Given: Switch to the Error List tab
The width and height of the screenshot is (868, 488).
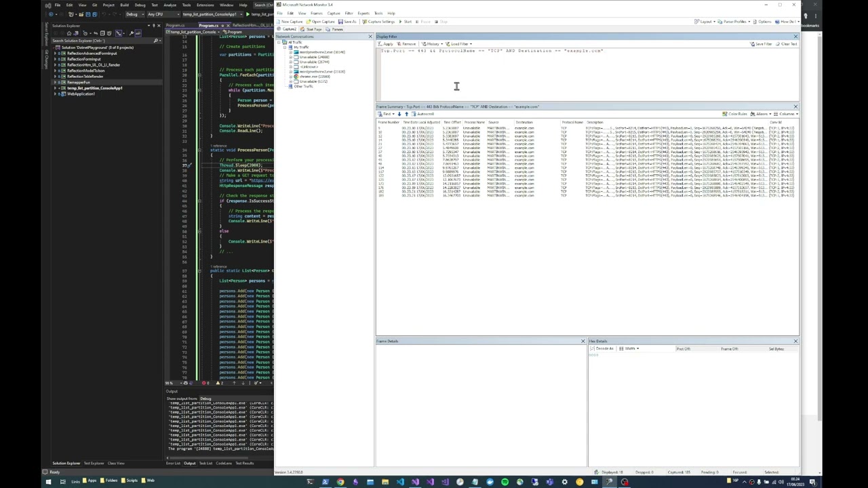Looking at the screenshot, I should coord(173,463).
